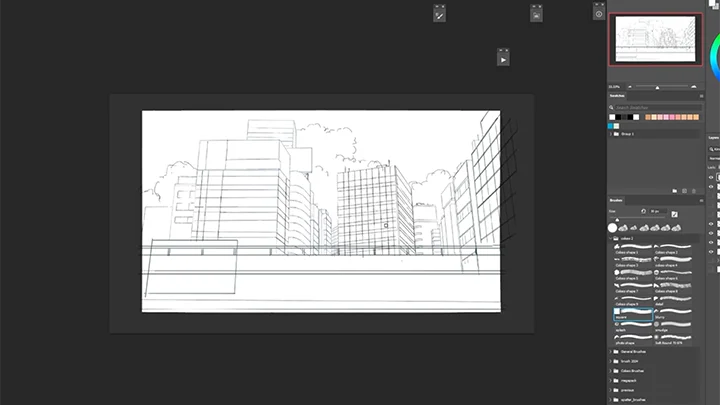Select the Cobeo shape 6 brush
This screenshot has height=405, width=720.
point(673,275)
